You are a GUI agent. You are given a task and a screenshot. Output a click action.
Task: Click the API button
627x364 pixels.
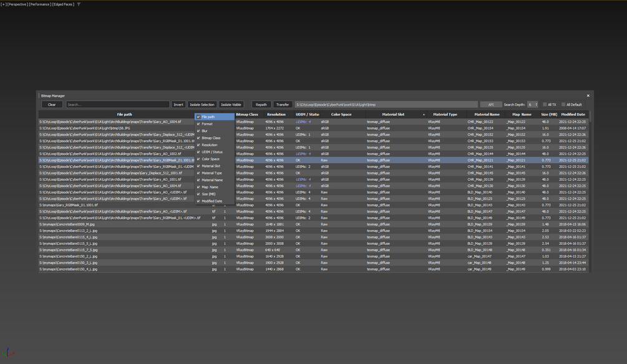click(x=490, y=105)
